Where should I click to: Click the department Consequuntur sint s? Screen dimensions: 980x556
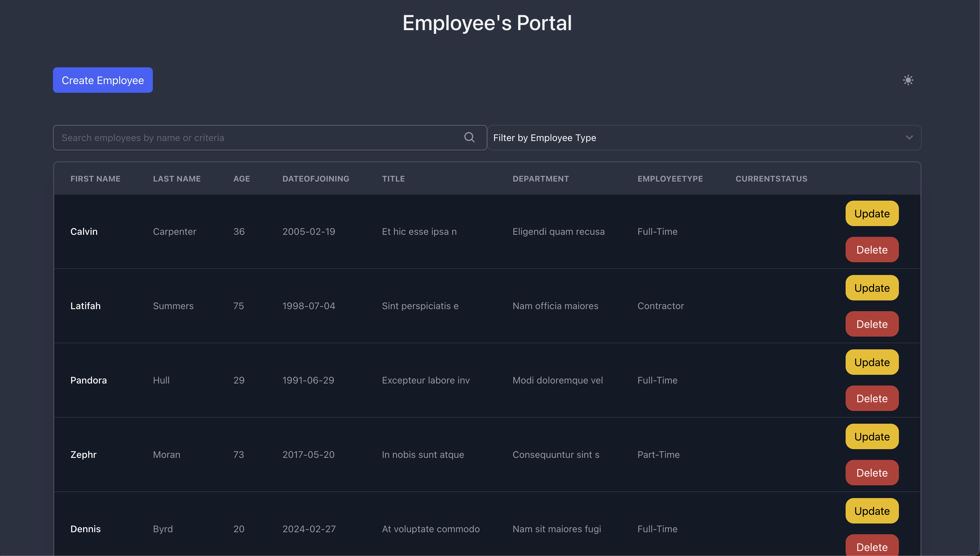556,455
